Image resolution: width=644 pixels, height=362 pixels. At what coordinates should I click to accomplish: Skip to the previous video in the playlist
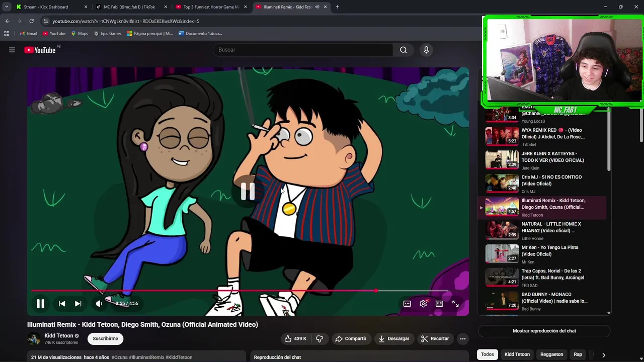click(62, 304)
